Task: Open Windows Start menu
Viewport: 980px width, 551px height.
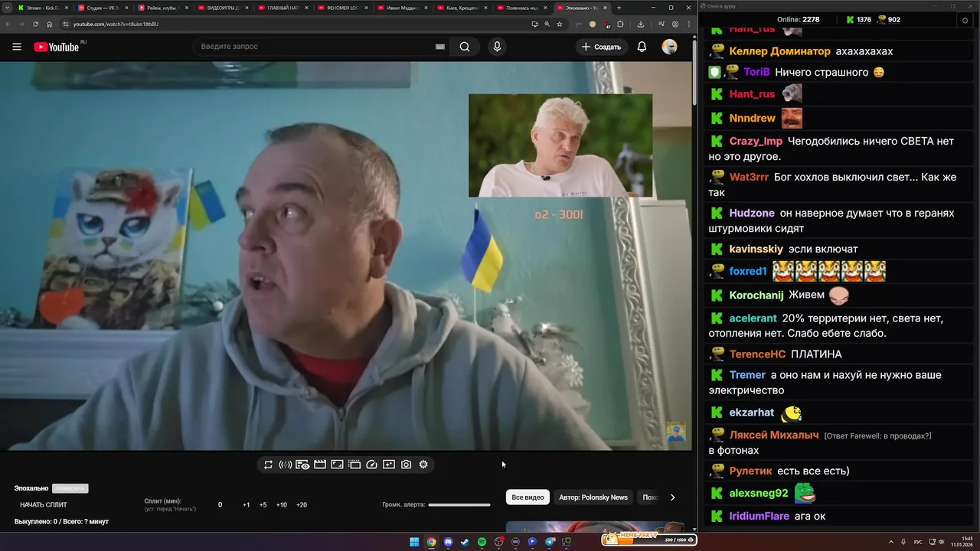Action: 414,542
